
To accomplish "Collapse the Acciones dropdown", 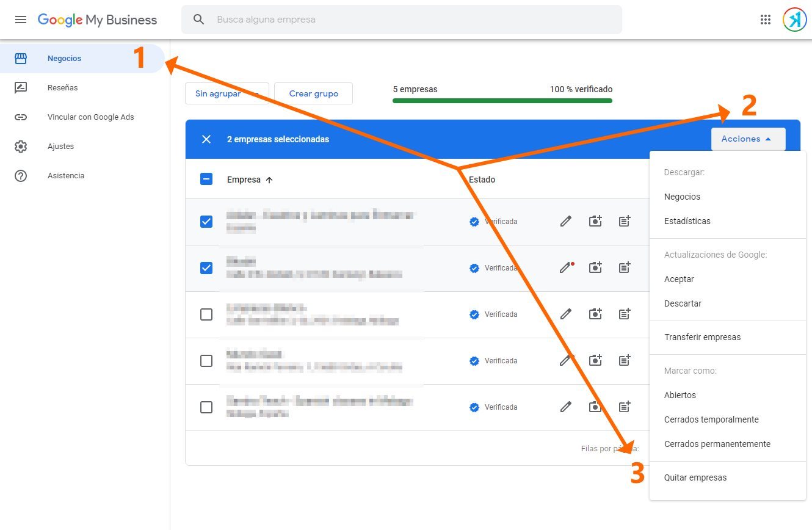I will click(747, 139).
